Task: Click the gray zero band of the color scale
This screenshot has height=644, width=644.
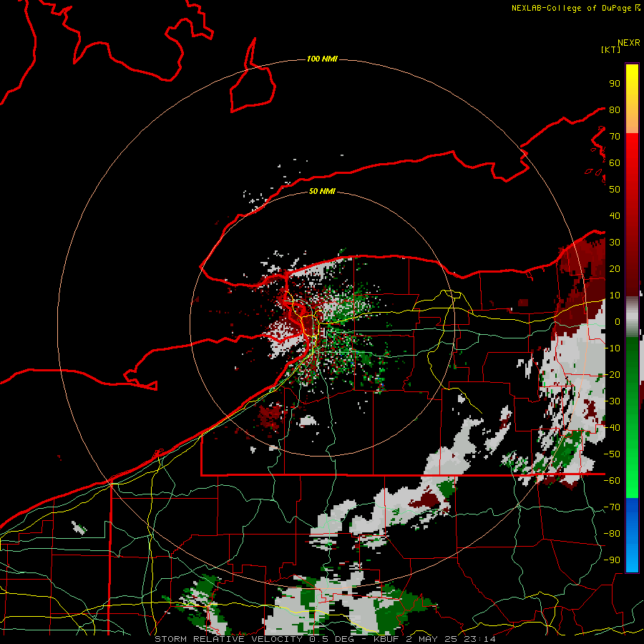Action: coord(632,316)
